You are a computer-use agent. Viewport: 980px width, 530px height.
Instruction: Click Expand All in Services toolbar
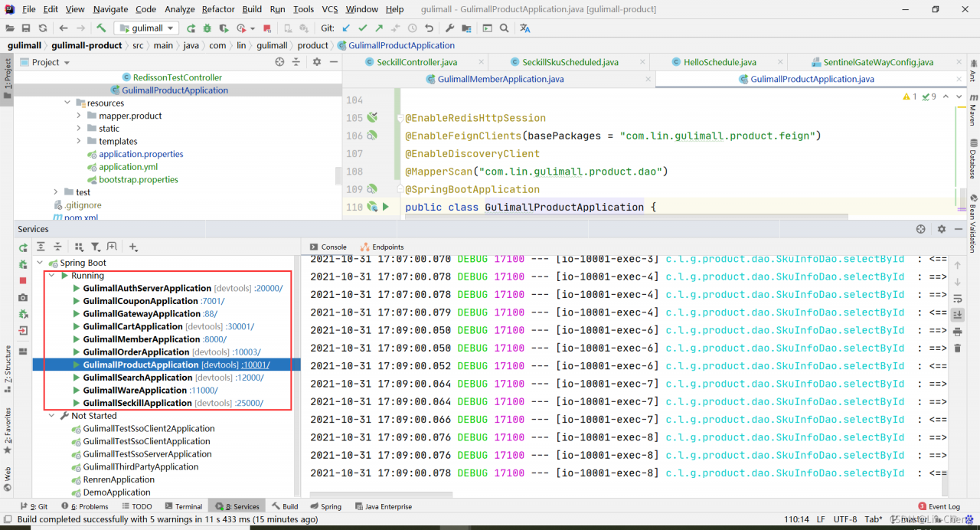pyautogui.click(x=41, y=247)
